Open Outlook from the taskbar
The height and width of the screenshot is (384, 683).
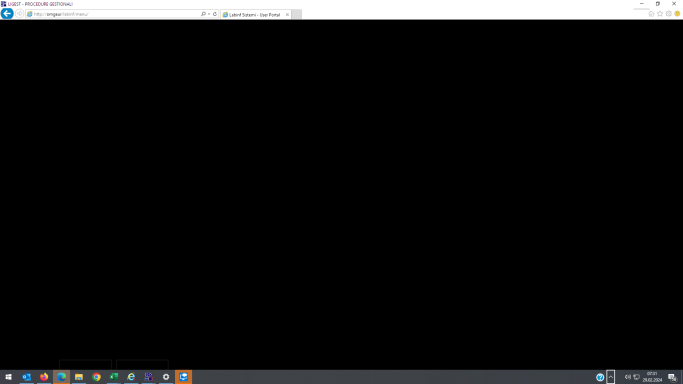(27, 377)
